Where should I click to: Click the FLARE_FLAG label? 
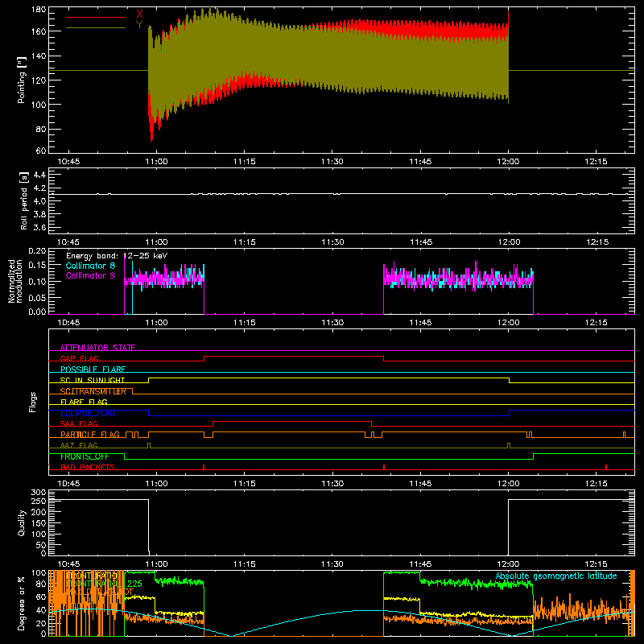click(x=84, y=402)
